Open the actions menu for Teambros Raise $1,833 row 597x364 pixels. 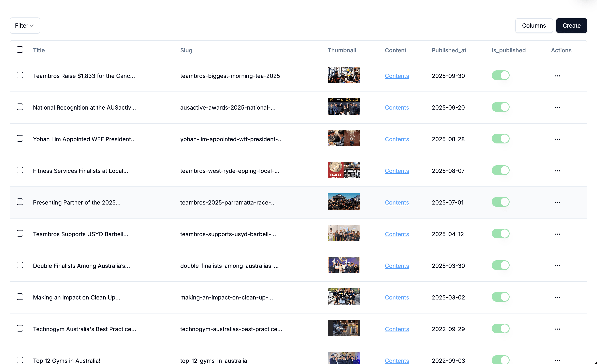tap(557, 76)
